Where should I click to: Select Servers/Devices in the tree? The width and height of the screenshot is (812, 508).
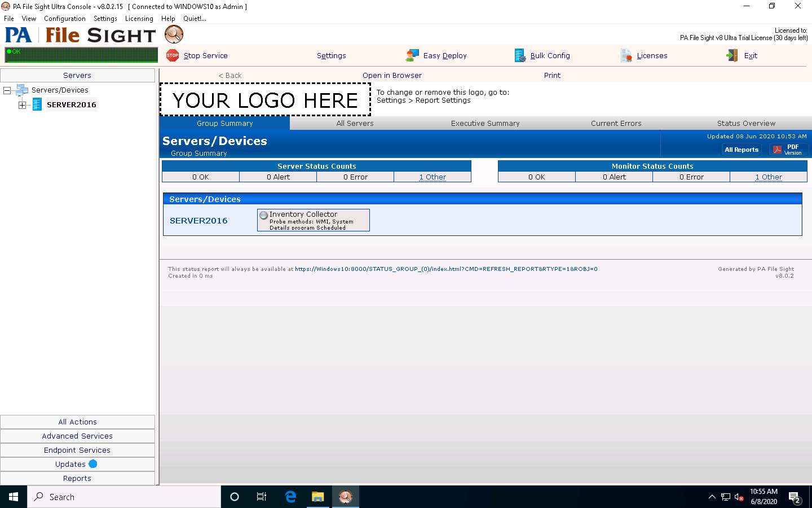[60, 90]
